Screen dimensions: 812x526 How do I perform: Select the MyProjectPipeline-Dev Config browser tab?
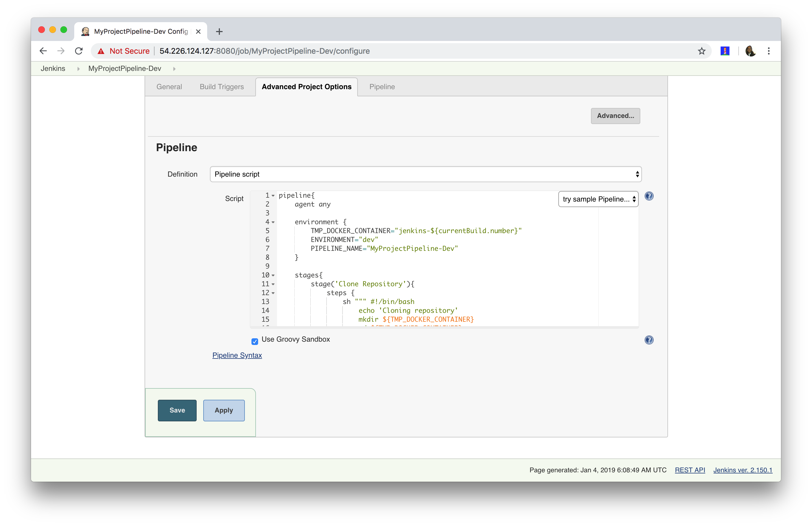(141, 32)
